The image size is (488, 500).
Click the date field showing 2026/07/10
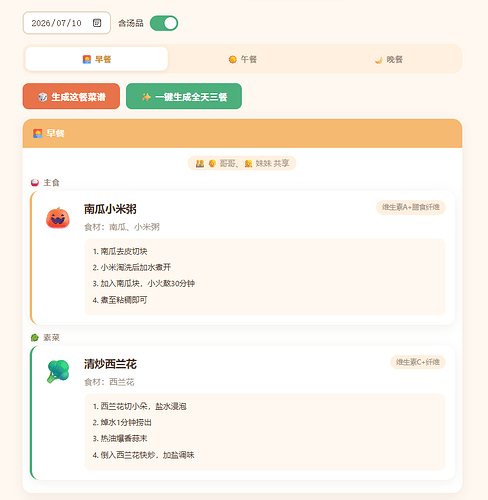tap(67, 23)
